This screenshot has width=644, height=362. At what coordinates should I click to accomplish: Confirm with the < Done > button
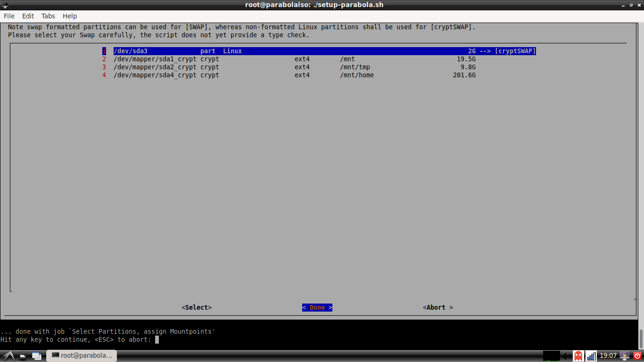(317, 307)
